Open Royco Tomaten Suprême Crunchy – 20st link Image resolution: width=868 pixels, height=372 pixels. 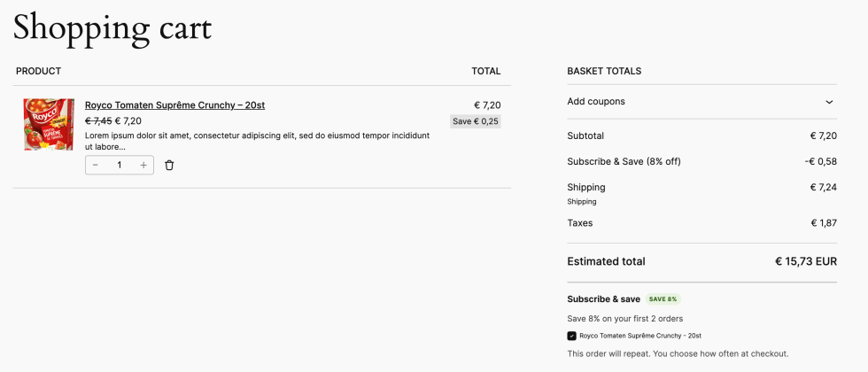tap(175, 105)
